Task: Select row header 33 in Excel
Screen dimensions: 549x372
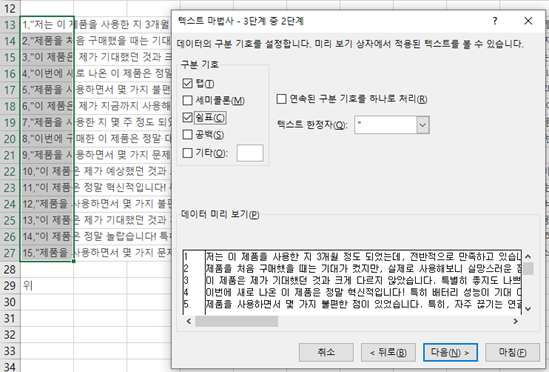Action: tap(10, 351)
